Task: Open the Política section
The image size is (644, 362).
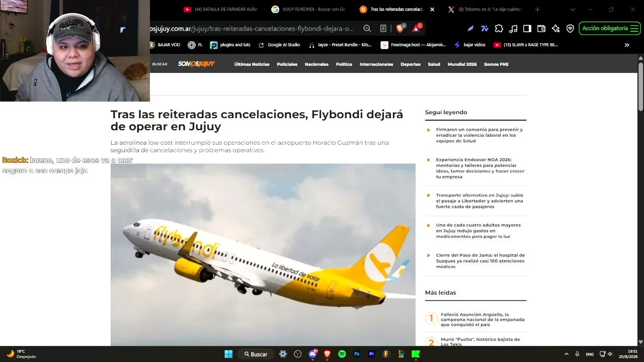Action: 344,64
